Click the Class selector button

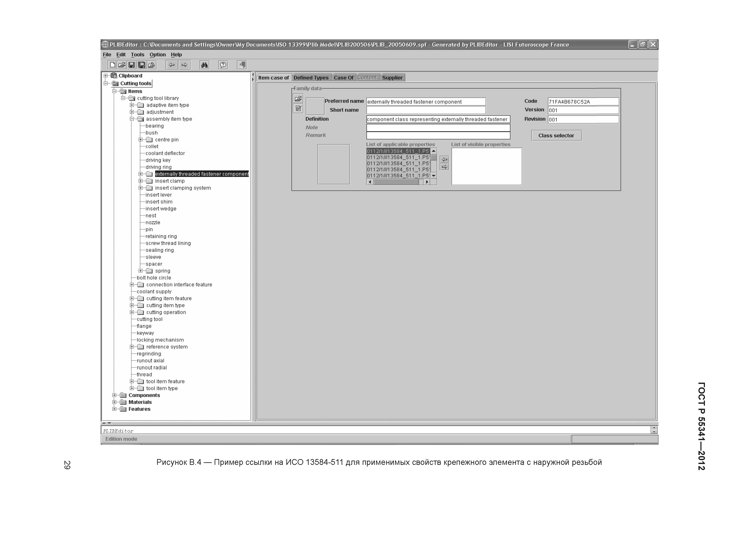click(x=556, y=136)
